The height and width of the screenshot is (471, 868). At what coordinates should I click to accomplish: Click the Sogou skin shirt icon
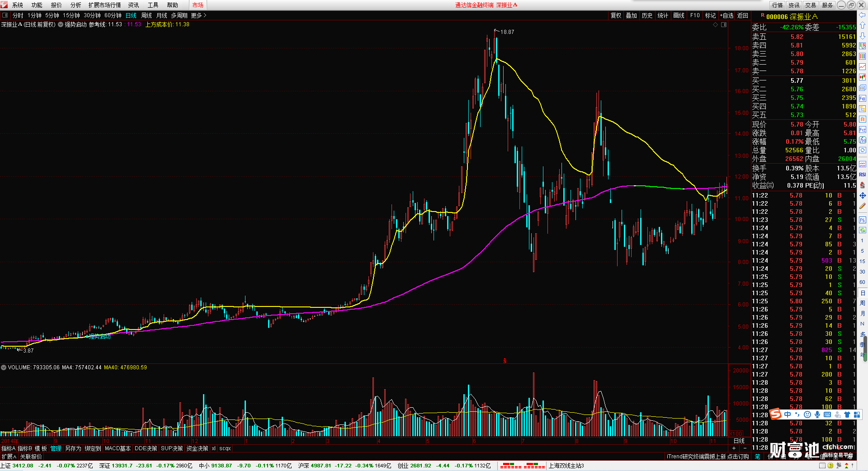(x=847, y=414)
